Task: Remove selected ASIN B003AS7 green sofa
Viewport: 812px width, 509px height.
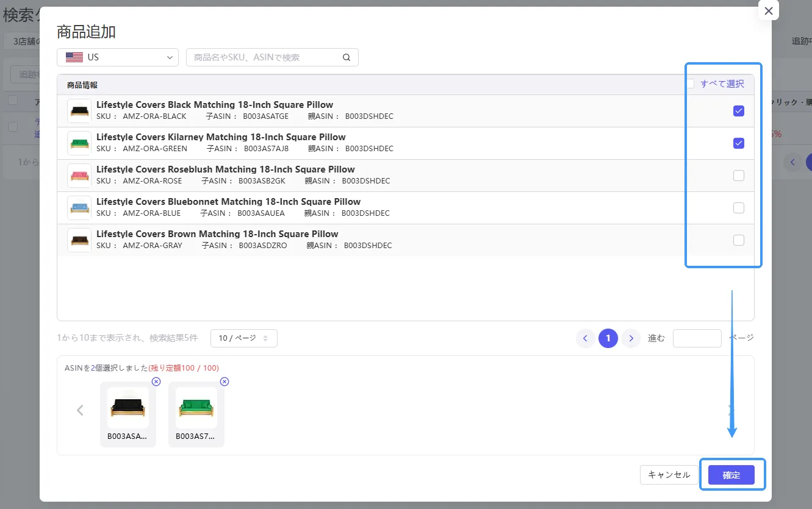Action: click(225, 382)
